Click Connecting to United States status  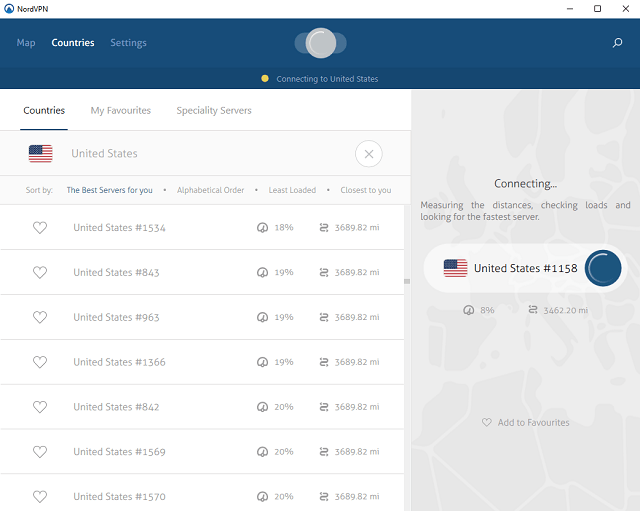click(327, 79)
